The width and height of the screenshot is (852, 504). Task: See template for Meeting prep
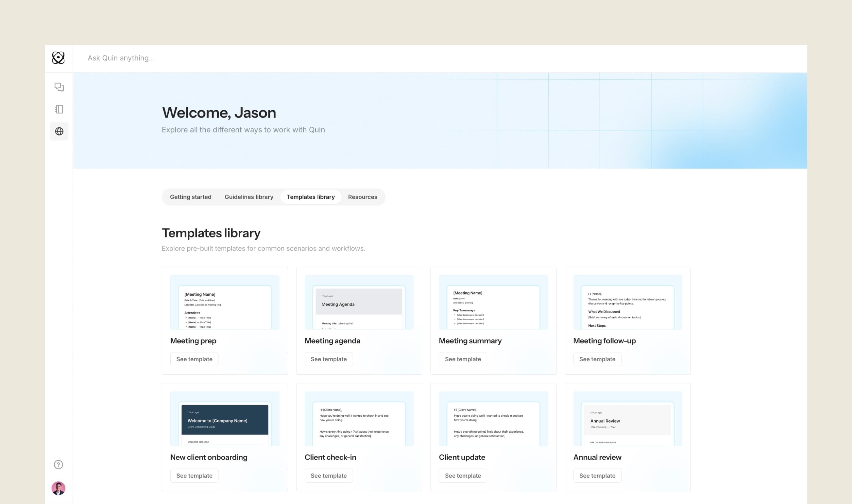194,359
